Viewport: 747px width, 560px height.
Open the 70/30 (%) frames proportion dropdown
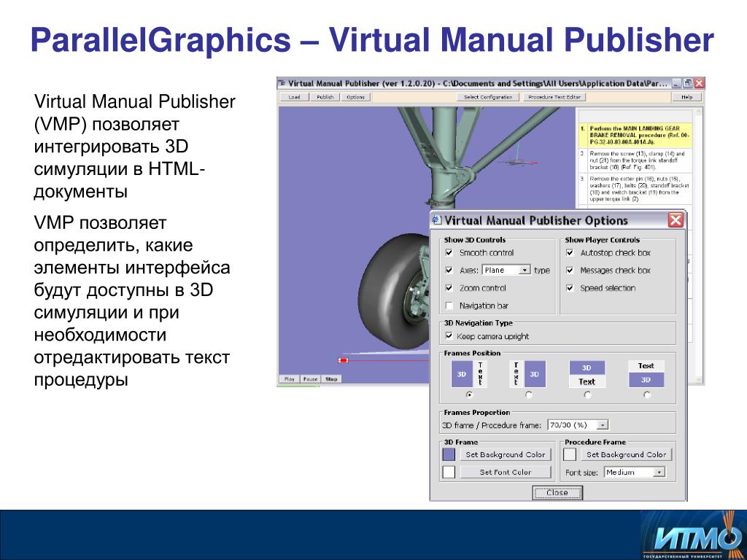578,425
